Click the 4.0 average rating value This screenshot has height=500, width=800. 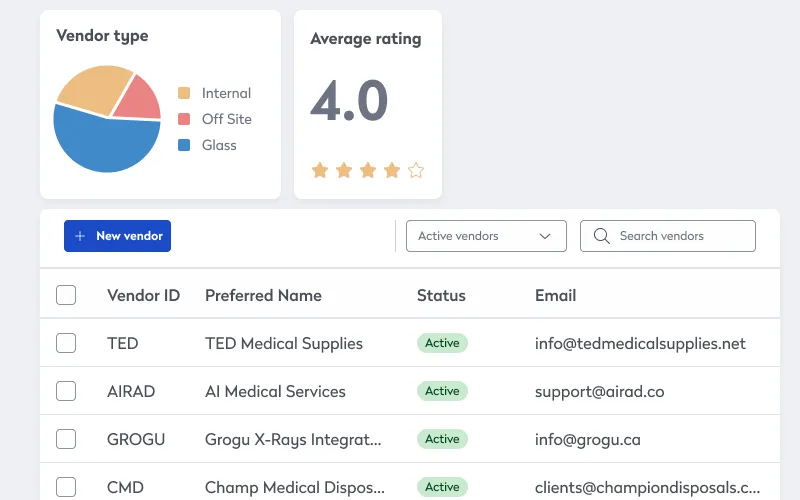point(349,101)
